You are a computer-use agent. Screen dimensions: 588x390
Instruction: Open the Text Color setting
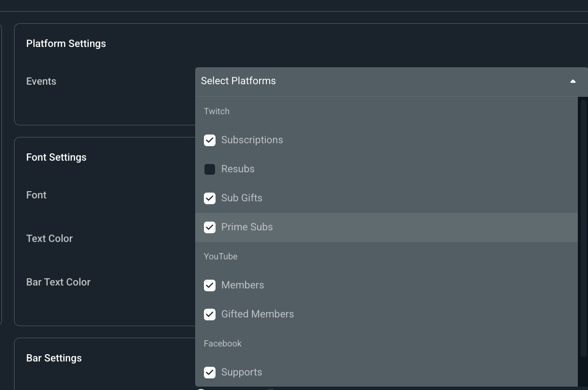49,239
